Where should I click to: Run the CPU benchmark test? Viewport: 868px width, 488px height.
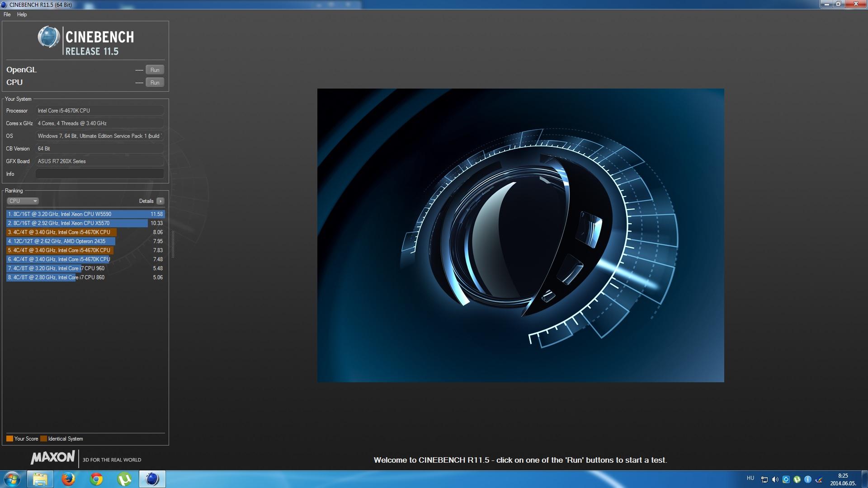coord(155,83)
